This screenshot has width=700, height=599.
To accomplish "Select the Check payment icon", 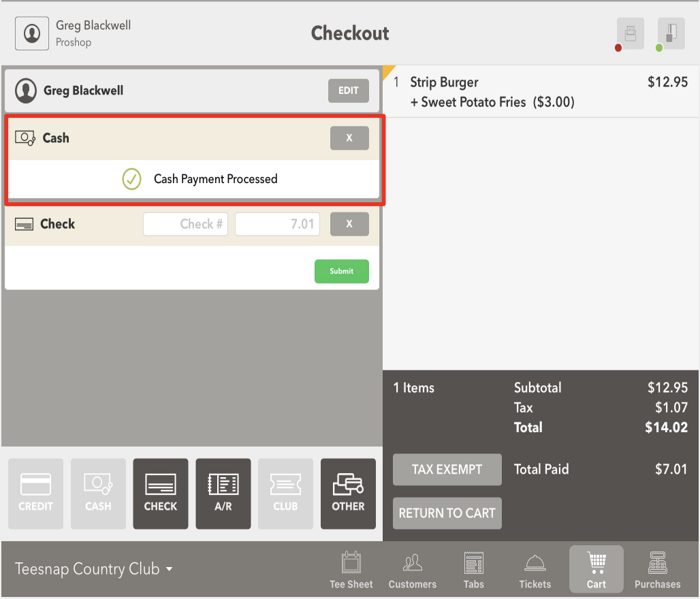I will 160,493.
